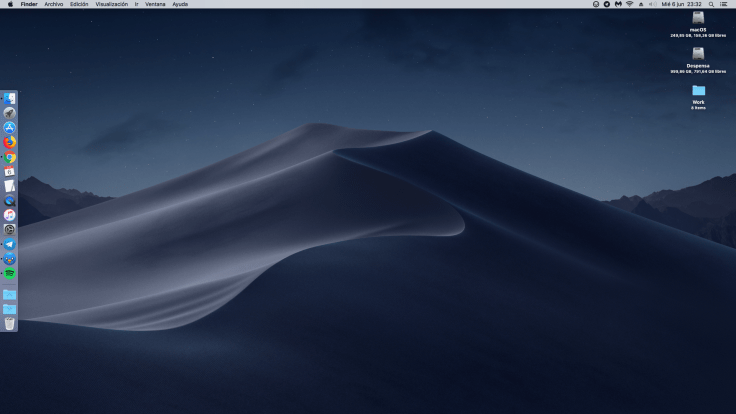The image size is (736, 414).
Task: Open the Ayuda menu
Action: (x=180, y=4)
